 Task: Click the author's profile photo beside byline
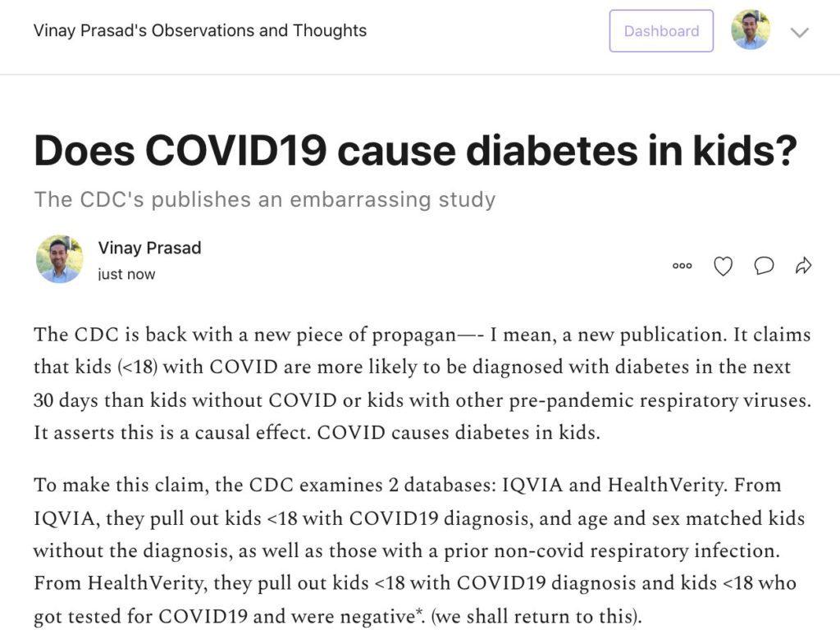59,259
